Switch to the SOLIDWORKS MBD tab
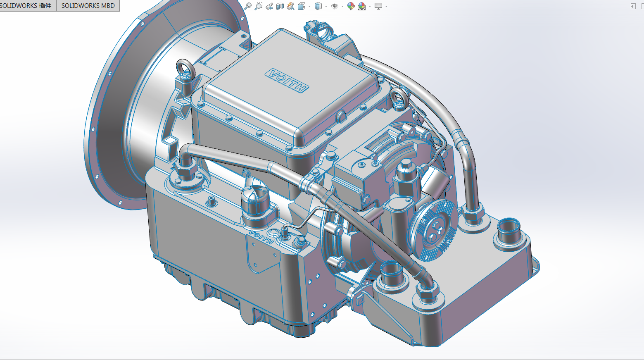 88,5
